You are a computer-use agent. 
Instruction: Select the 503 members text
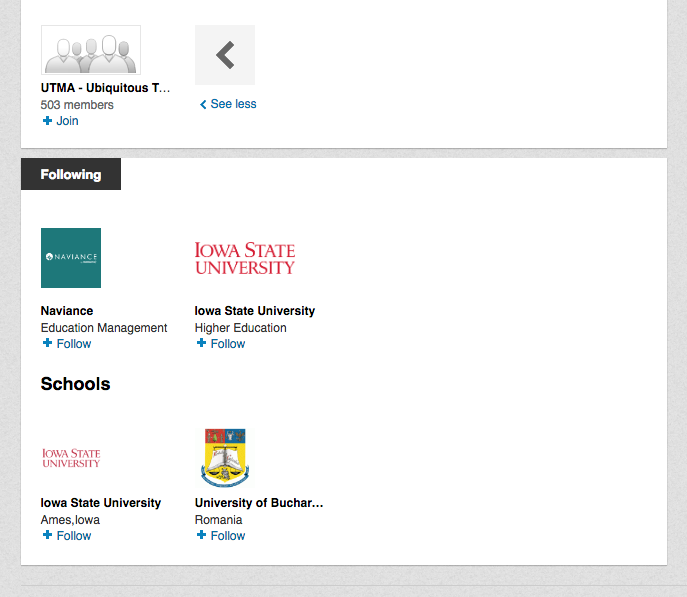(77, 105)
